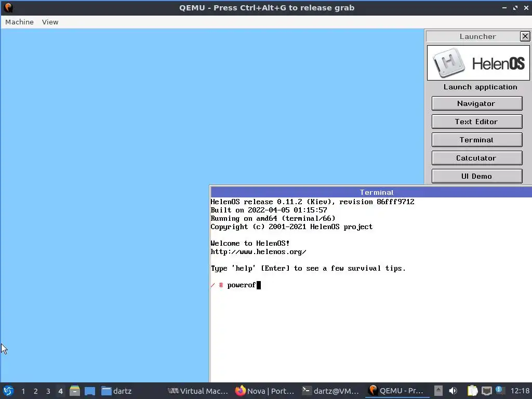Launch the UI Demo application
This screenshot has height=399, width=532.
click(x=477, y=176)
